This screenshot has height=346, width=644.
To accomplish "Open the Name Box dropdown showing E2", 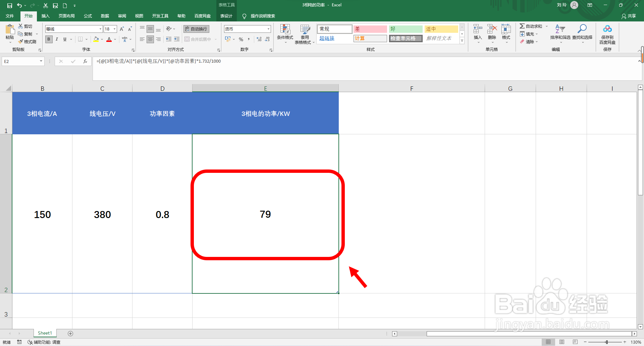I will coord(41,61).
